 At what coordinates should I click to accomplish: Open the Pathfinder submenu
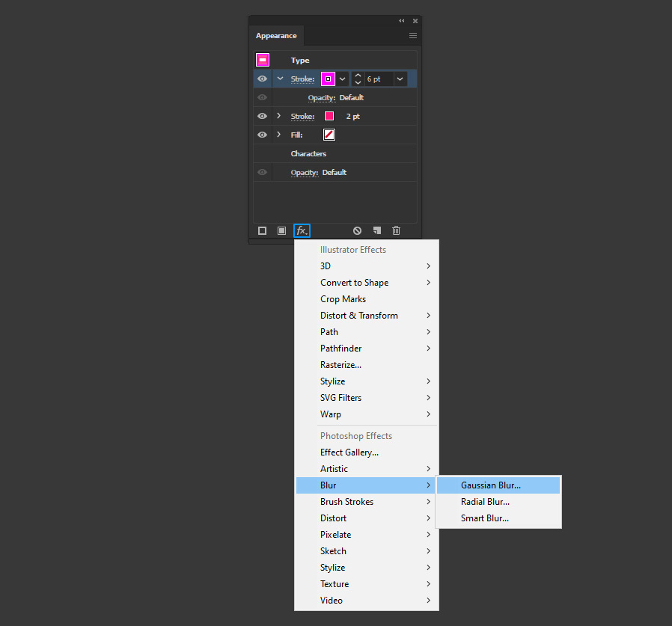pyautogui.click(x=367, y=349)
